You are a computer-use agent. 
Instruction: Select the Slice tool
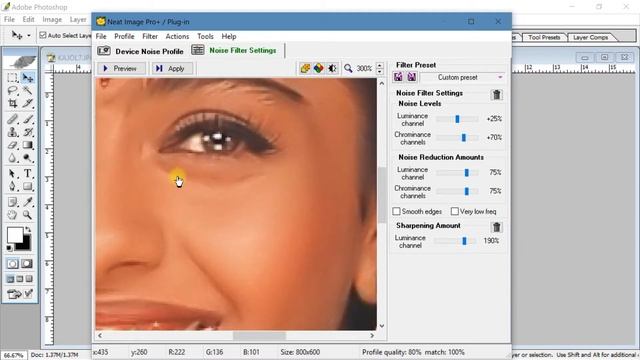[x=28, y=103]
